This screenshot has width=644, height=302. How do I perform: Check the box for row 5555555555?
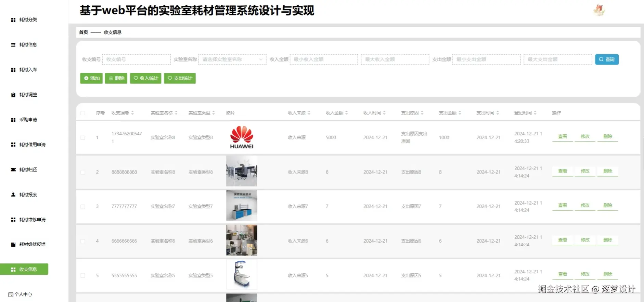tap(83, 276)
